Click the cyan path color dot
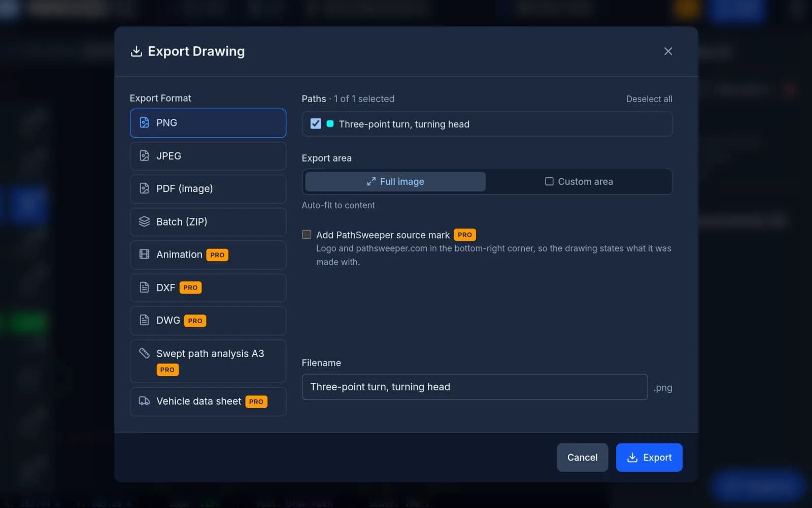 pos(330,123)
